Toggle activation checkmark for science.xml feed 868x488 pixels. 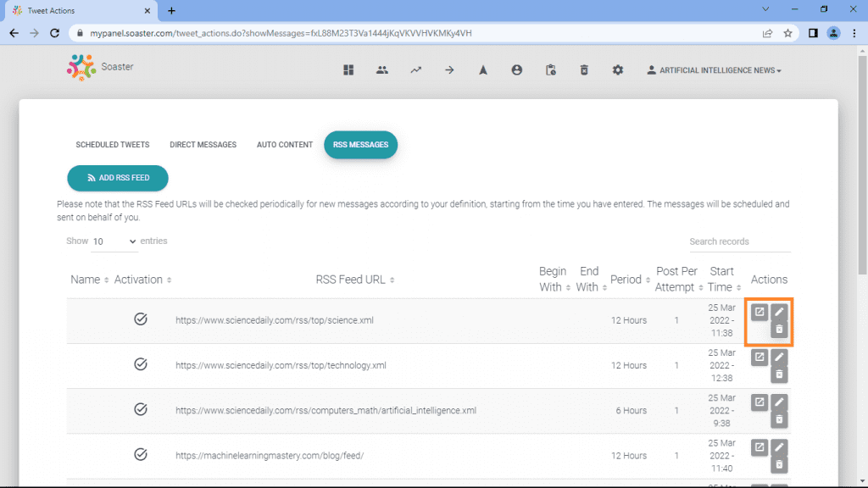tap(141, 319)
